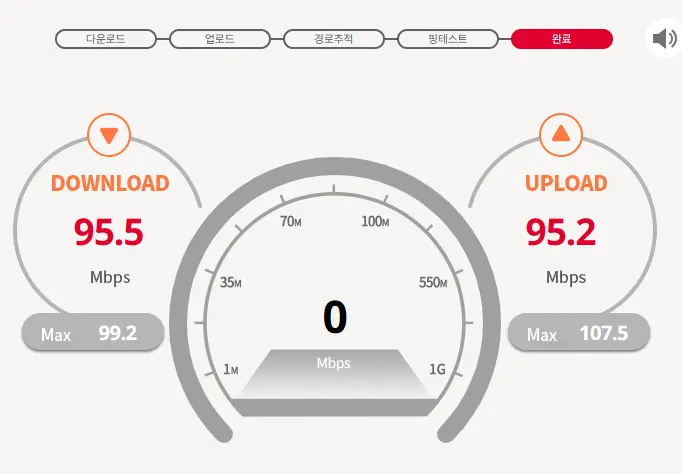Click the 95.5 download speed value
Viewport: 682px width, 474px height.
point(108,232)
